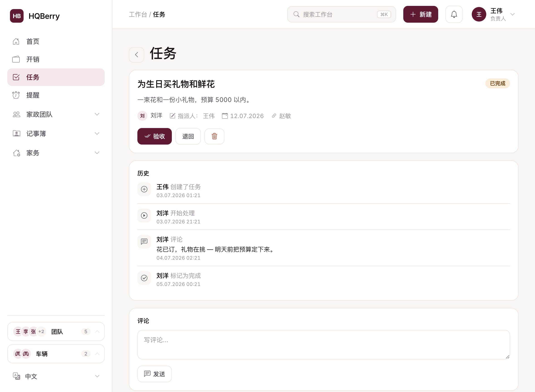The width and height of the screenshot is (535, 392).
Task: Click the wallet icon beside 开销
Action: pyautogui.click(x=16, y=59)
